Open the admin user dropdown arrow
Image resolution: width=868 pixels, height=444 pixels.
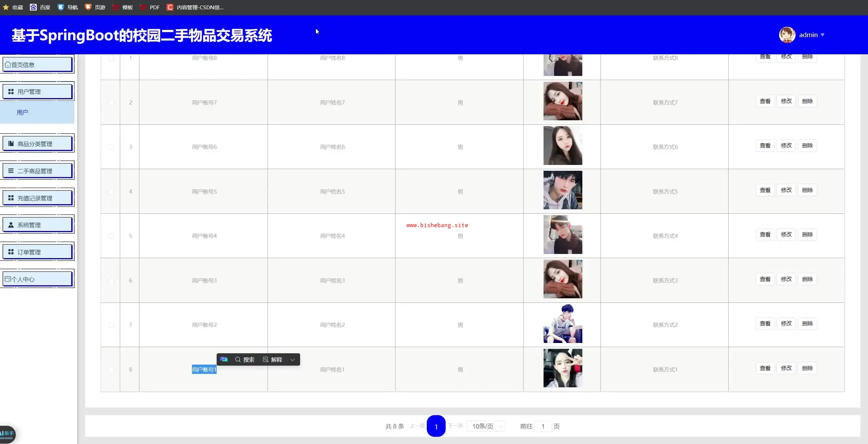point(822,35)
